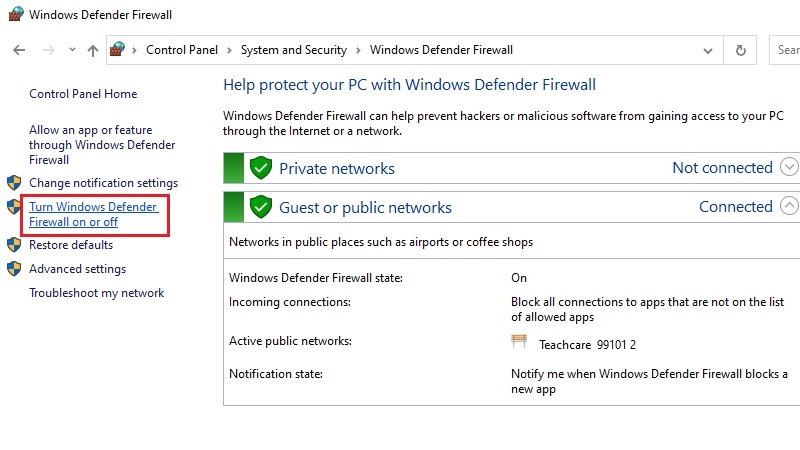Select Control Panel in the breadcrumb
The image size is (800, 450).
pos(181,50)
